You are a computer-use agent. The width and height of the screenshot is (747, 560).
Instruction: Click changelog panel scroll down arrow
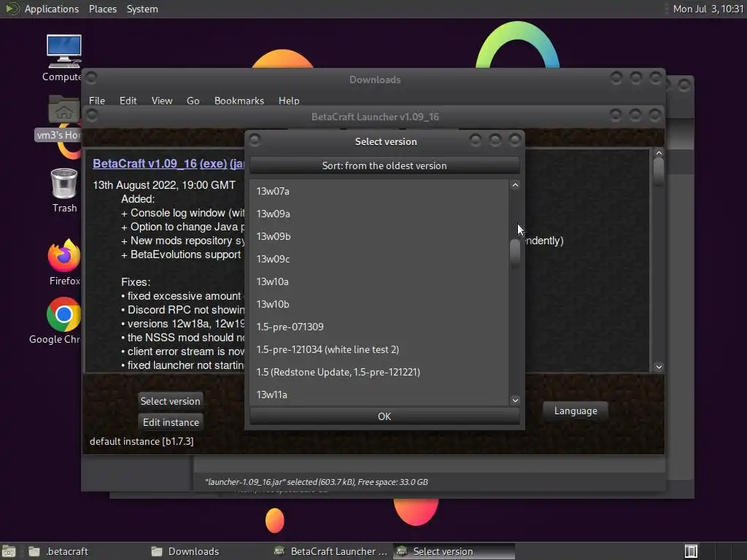(x=659, y=367)
